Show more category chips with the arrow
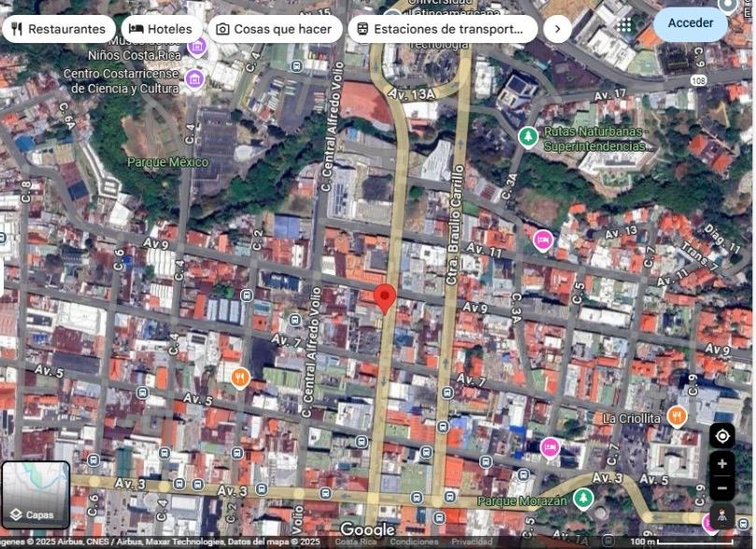Image resolution: width=756 pixels, height=549 pixels. [557, 29]
